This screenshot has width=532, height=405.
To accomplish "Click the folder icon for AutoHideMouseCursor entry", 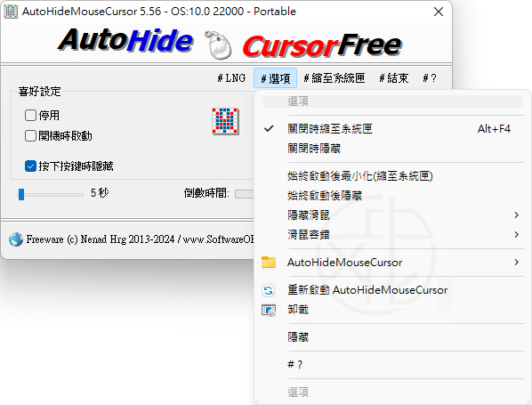I will click(x=269, y=263).
